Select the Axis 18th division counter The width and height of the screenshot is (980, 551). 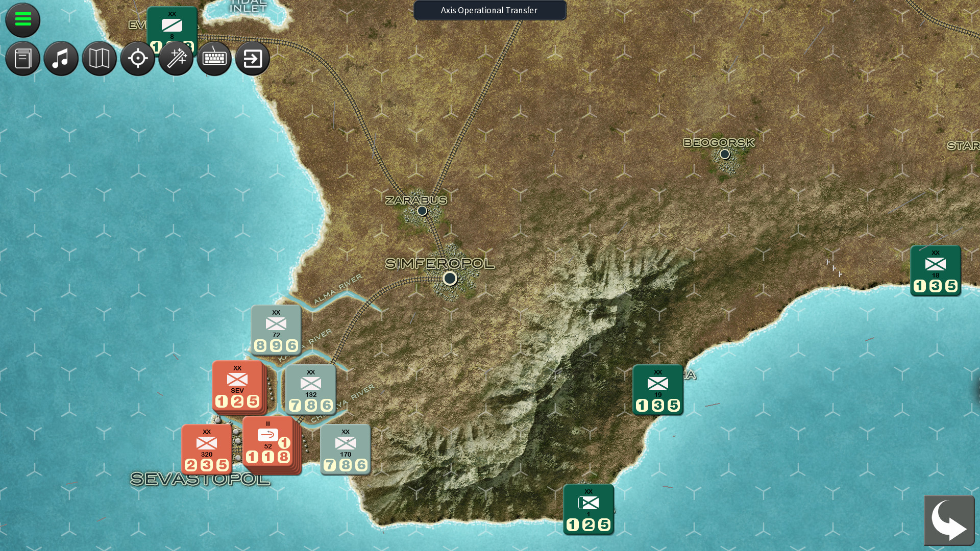(x=935, y=271)
